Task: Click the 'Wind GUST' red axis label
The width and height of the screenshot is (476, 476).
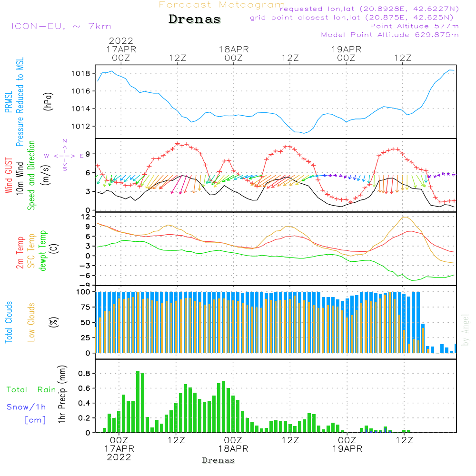Action: pyautogui.click(x=9, y=175)
